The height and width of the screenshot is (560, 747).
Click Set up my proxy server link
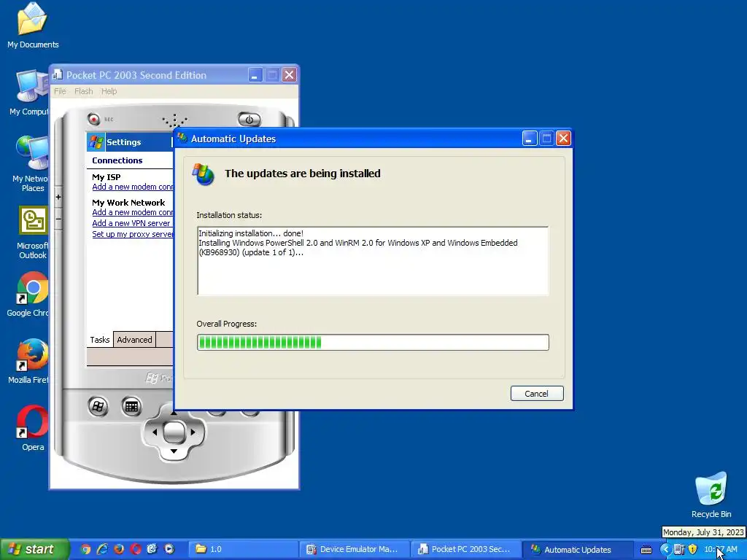point(133,234)
